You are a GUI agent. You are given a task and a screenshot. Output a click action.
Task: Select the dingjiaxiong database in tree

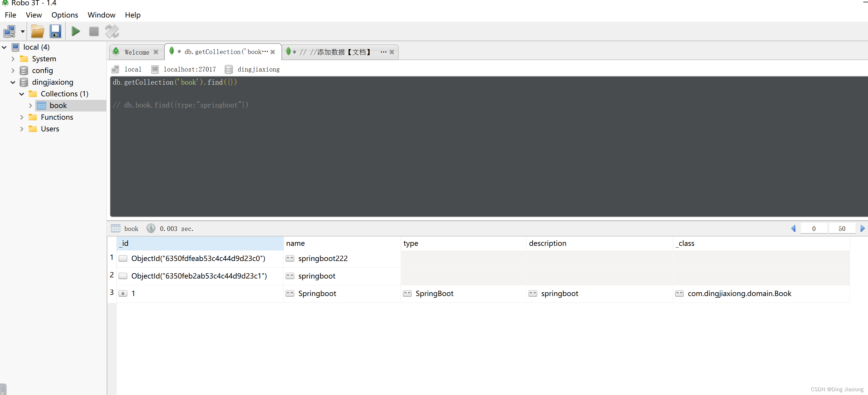(x=53, y=82)
